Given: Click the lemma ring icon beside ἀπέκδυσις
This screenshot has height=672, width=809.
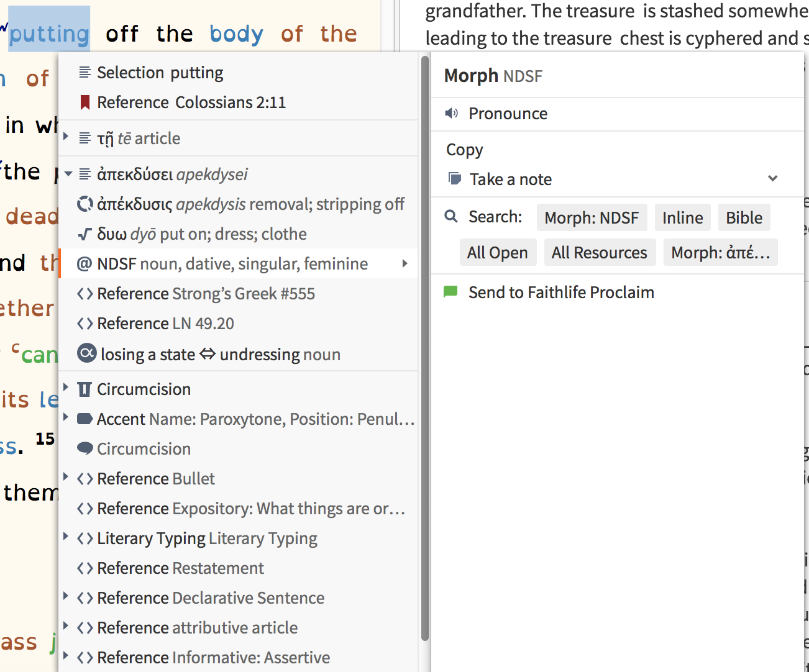Looking at the screenshot, I should 85,204.
